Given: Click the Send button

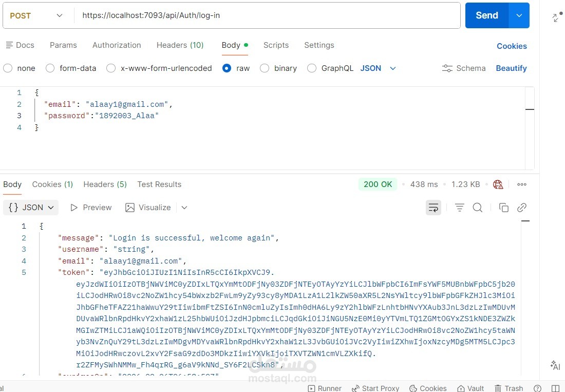Looking at the screenshot, I should [487, 15].
